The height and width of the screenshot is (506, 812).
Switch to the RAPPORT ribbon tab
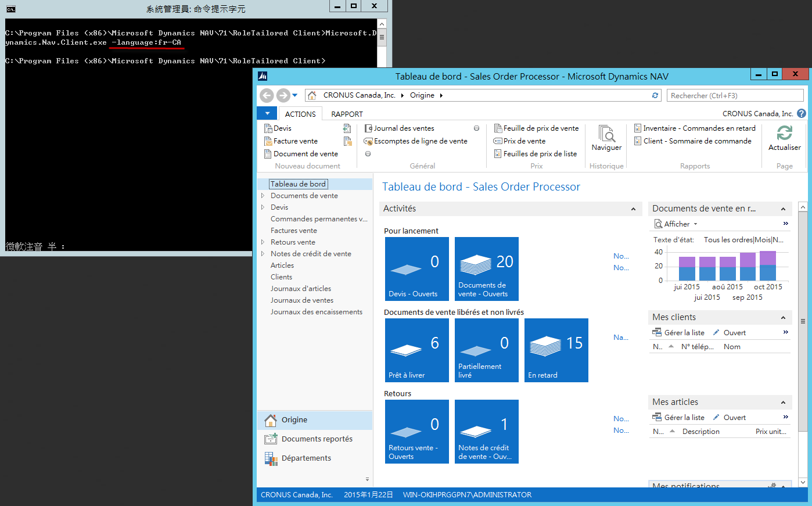[347, 114]
